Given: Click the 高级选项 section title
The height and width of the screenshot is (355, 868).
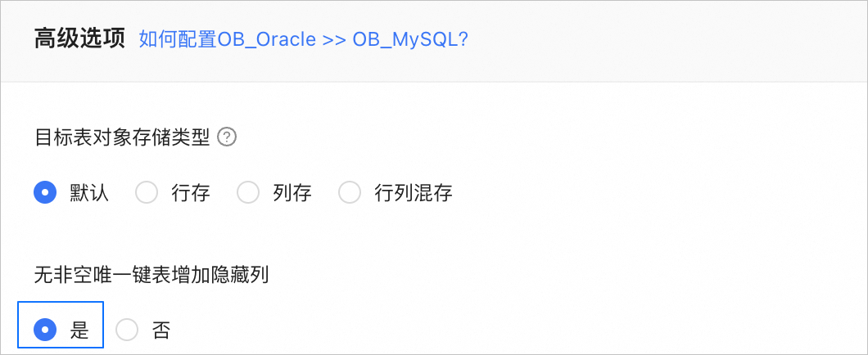Looking at the screenshot, I should 79,39.
